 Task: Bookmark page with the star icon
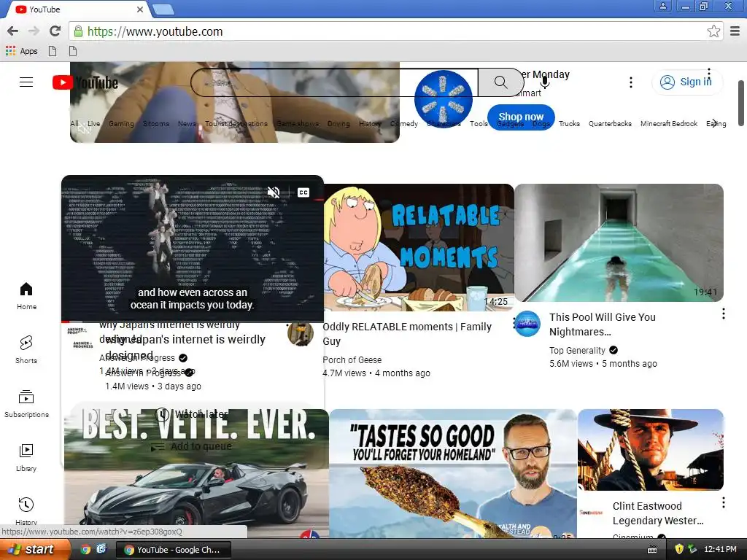click(713, 31)
